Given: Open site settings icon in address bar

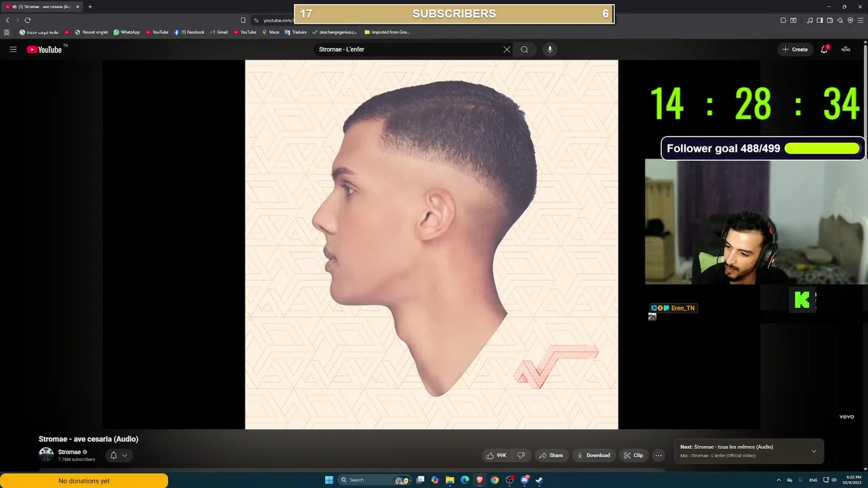Looking at the screenshot, I should (x=256, y=20).
